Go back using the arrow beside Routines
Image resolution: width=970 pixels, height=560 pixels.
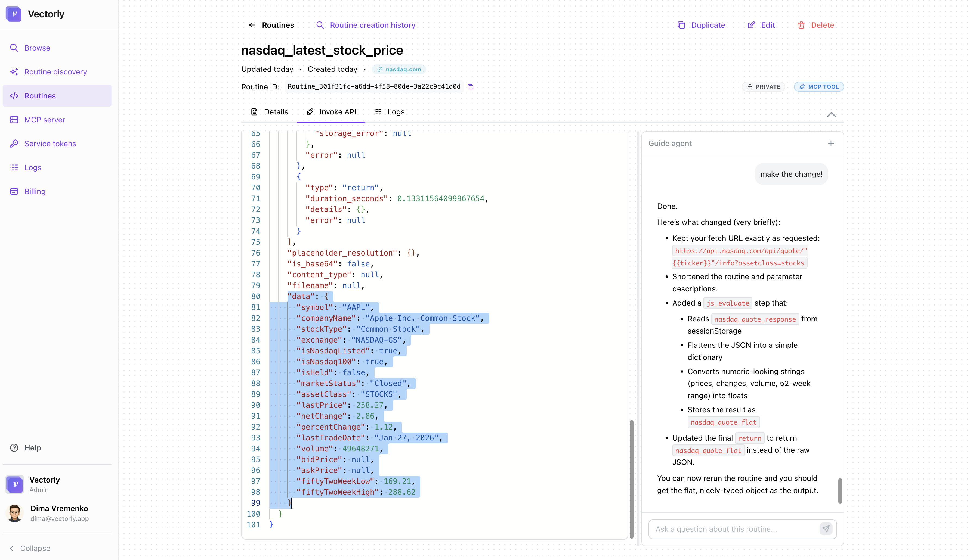tap(252, 25)
